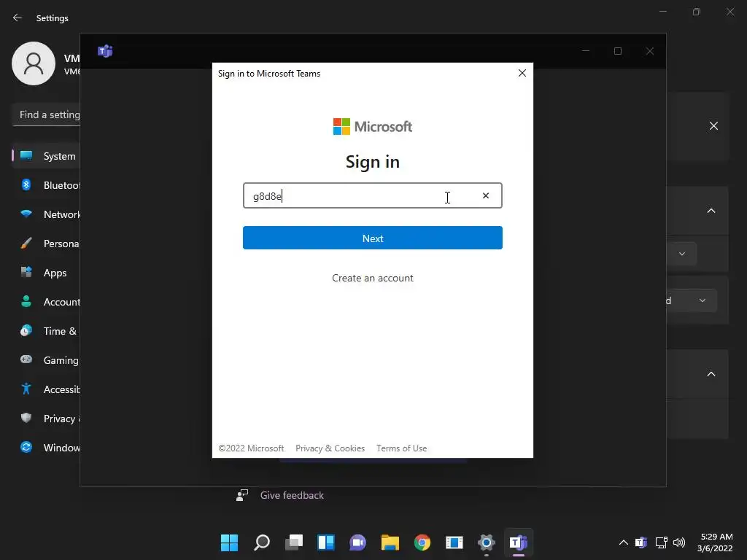Collapse the lower Settings section chevron
Screen dimensions: 747x560
(711, 374)
